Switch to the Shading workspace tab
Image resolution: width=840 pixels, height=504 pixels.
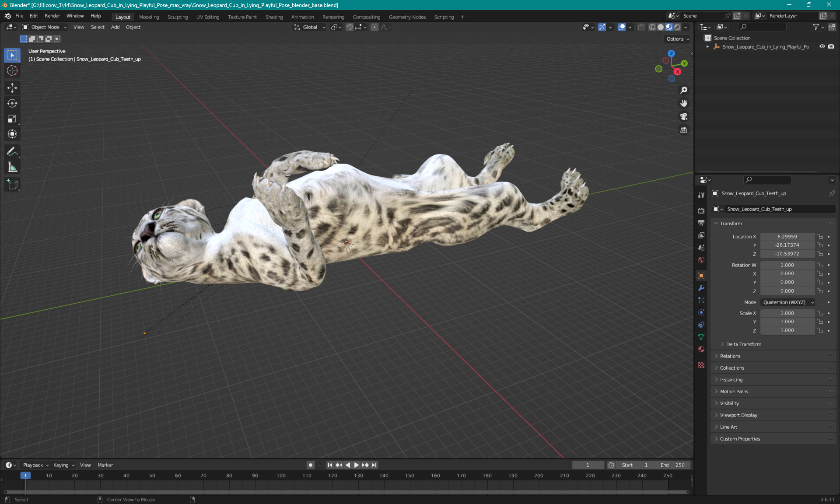point(274,17)
